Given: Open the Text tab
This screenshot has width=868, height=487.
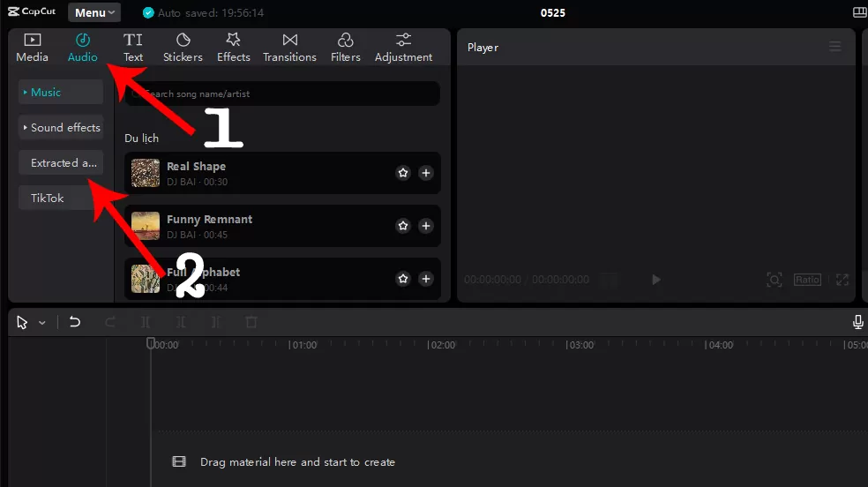Looking at the screenshot, I should [x=133, y=48].
